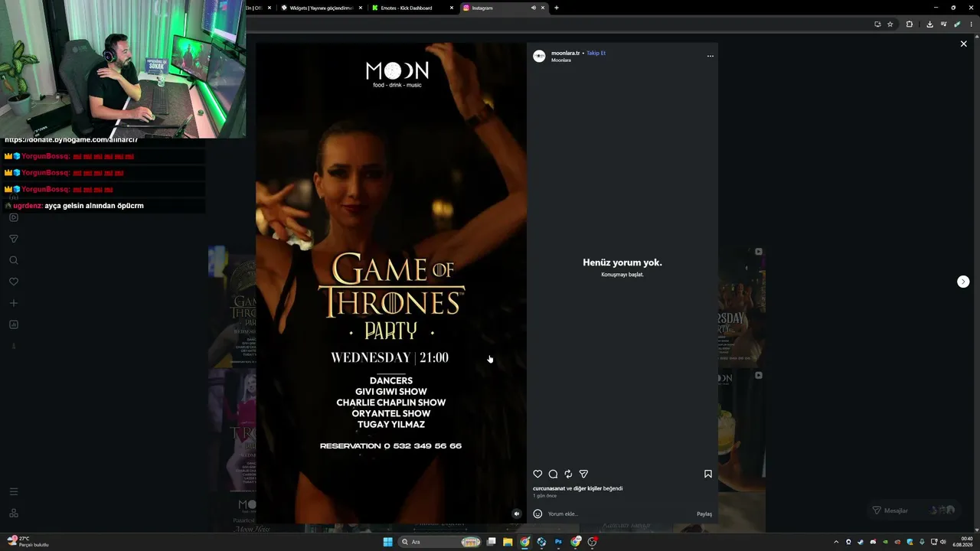Close the Instagram post viewer
Image resolution: width=980 pixels, height=551 pixels.
pyautogui.click(x=963, y=44)
